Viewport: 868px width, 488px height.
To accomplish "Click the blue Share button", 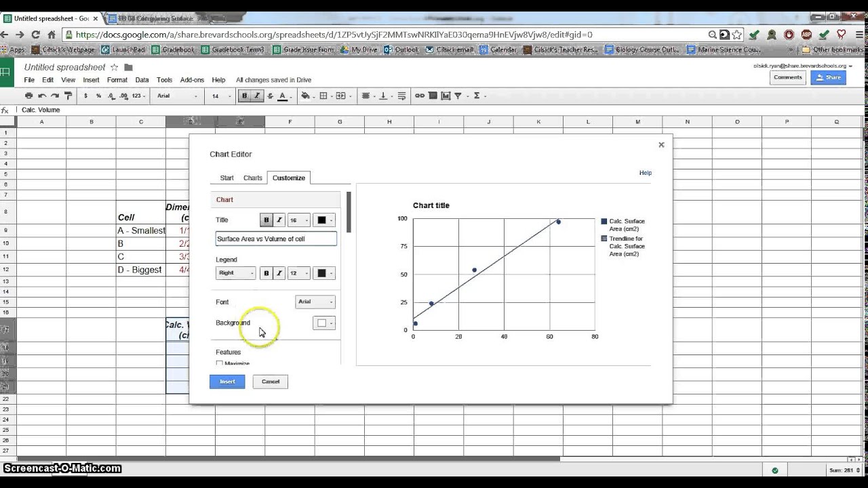I will [828, 77].
